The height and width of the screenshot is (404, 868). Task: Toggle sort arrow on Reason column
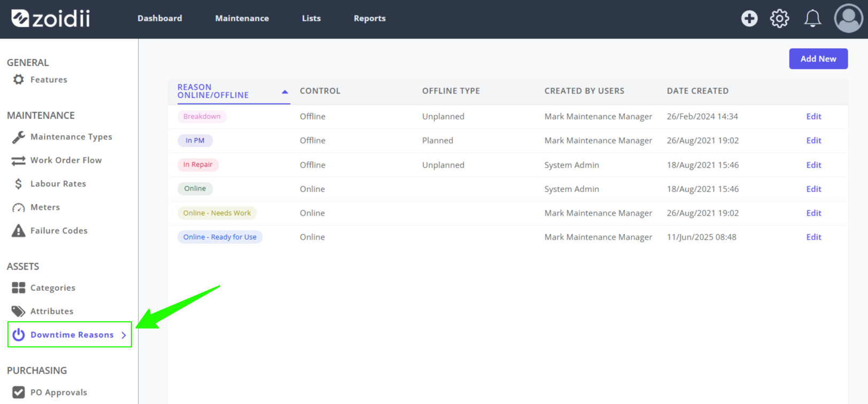(285, 92)
